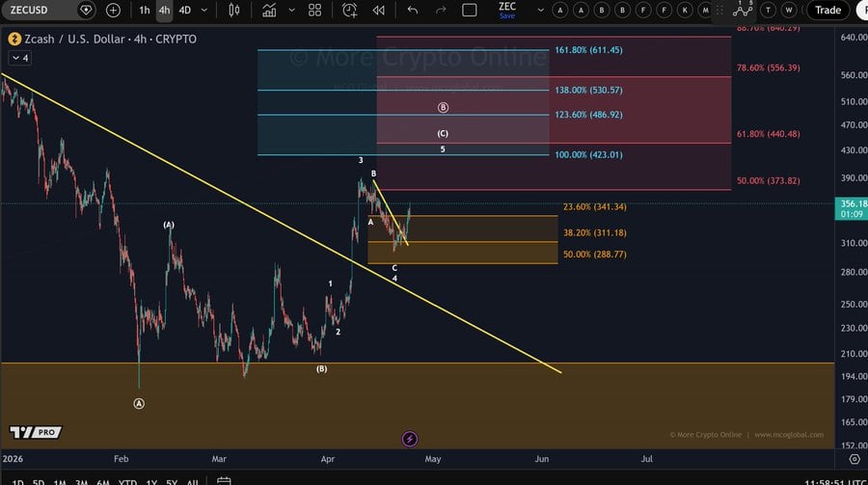868x485 pixels.
Task: Set date range to YTD
Action: point(128,482)
